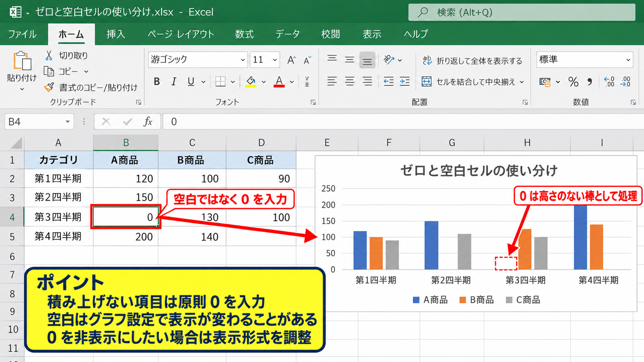The height and width of the screenshot is (362, 644).
Task: Click the formula bar showing 0
Action: coord(403,122)
